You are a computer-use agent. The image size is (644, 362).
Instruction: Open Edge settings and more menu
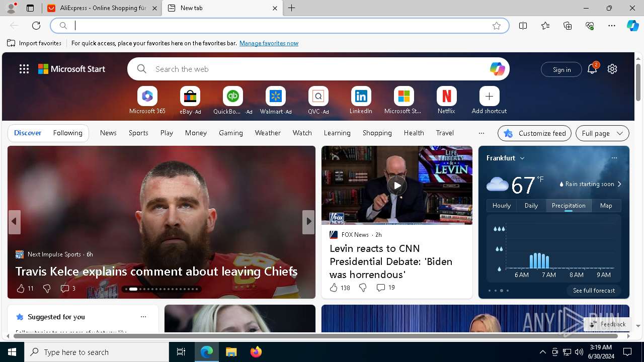pyautogui.click(x=612, y=26)
